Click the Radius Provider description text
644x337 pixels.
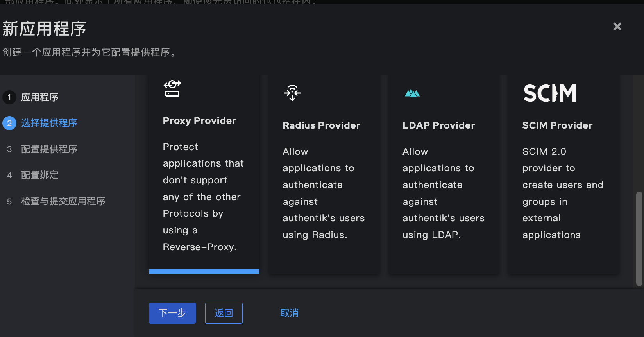pyautogui.click(x=323, y=193)
